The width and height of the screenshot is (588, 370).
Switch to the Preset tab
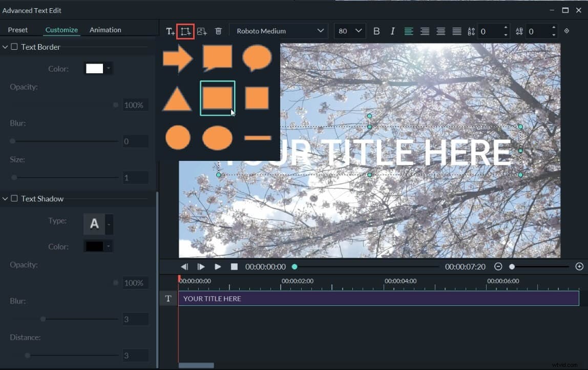[x=18, y=30]
